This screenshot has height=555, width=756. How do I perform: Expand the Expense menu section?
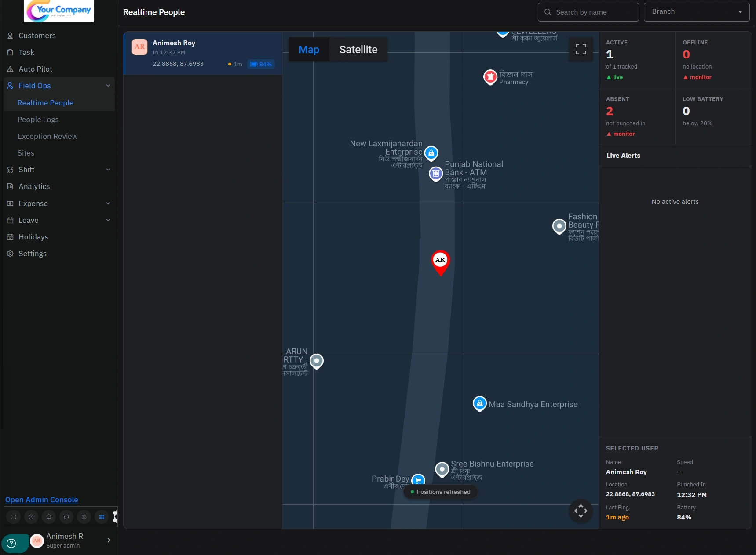click(x=59, y=203)
